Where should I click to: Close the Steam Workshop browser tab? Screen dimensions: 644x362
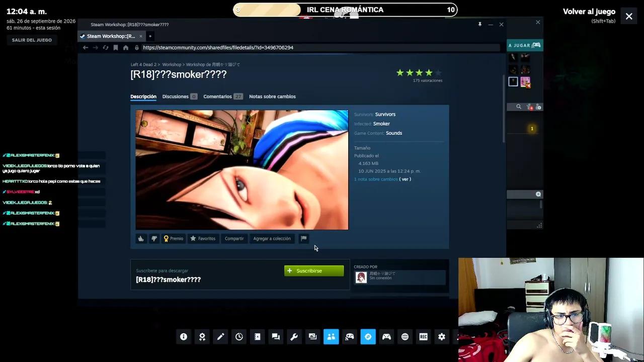(x=141, y=36)
